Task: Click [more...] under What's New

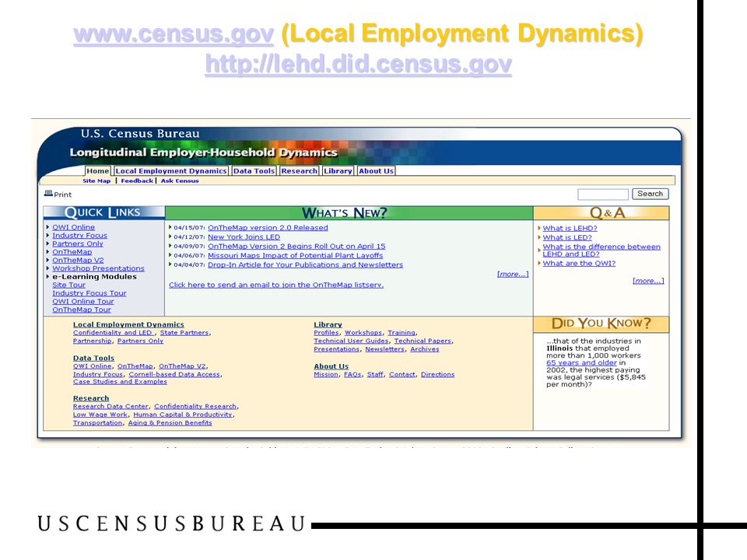Action: (513, 275)
